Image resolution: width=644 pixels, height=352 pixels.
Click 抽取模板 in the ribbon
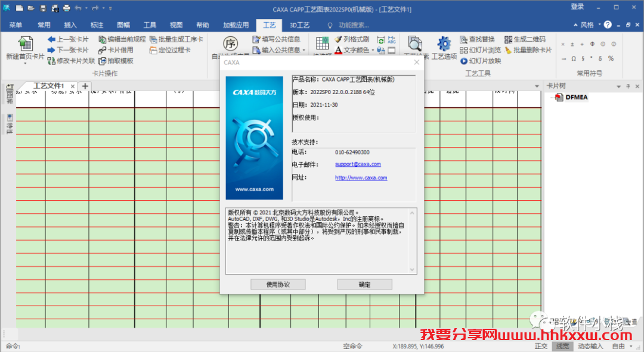click(x=116, y=61)
